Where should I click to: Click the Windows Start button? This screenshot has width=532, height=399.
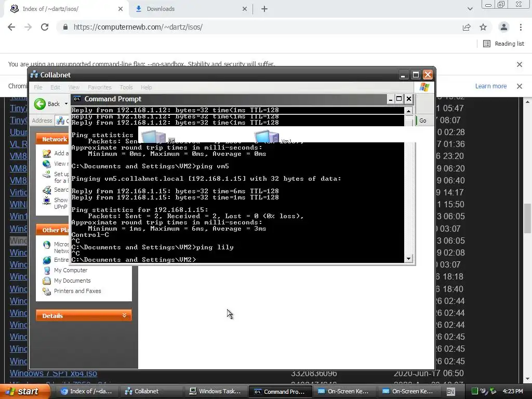pyautogui.click(x=24, y=391)
